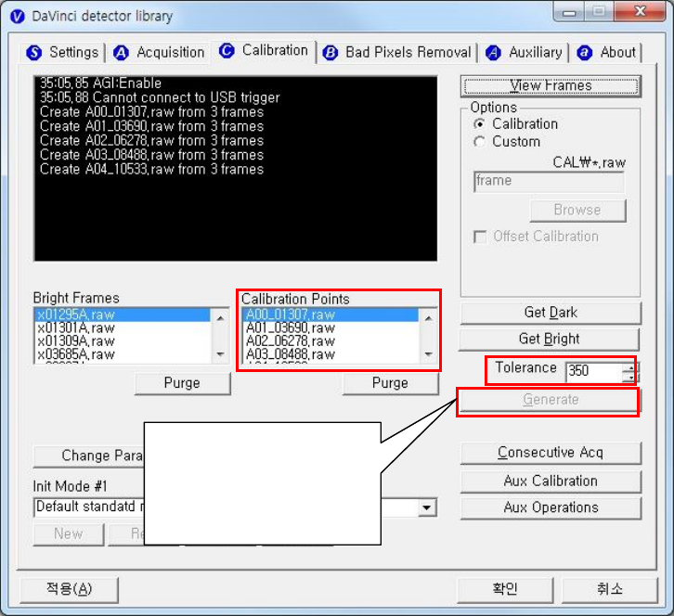This screenshot has width=674, height=616.
Task: Select A03_08488.raw calibration point
Action: pyautogui.click(x=331, y=354)
